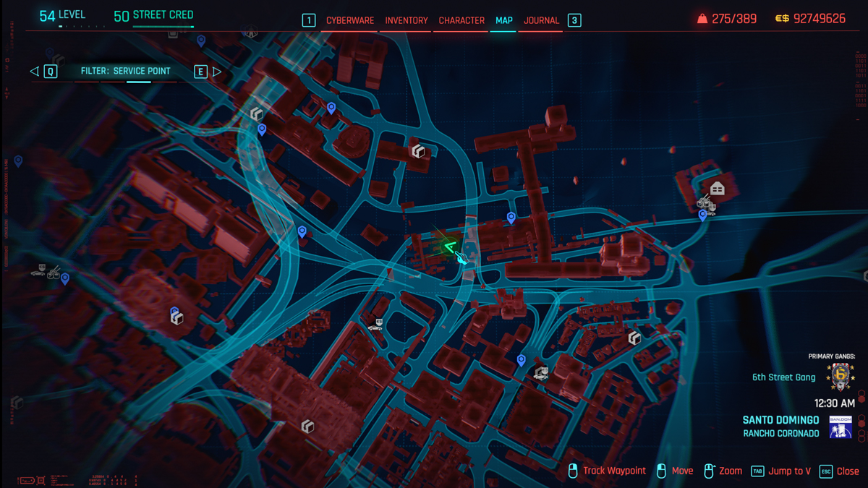Switch to the Journal tab
868x488 pixels.
click(541, 20)
